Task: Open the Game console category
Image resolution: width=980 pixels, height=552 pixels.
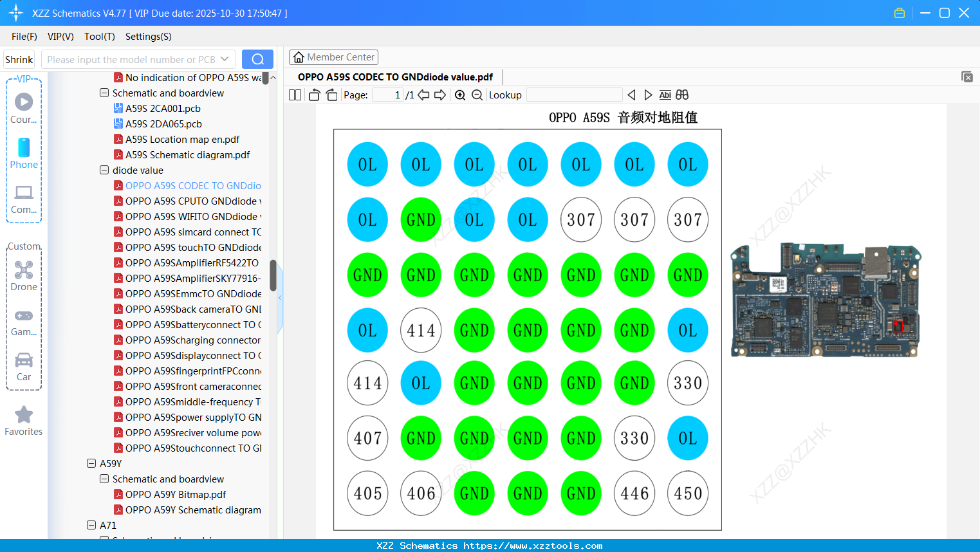Action: point(24,322)
